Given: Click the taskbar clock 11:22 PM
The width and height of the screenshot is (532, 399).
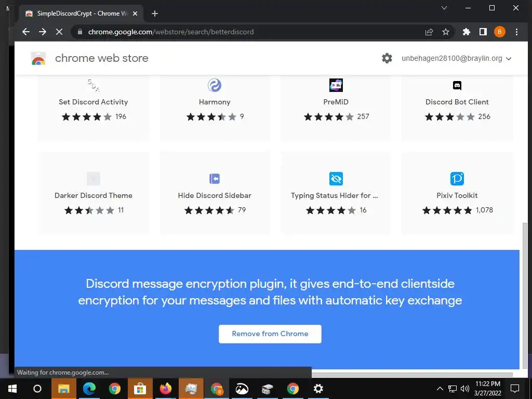Looking at the screenshot, I should tap(487, 384).
